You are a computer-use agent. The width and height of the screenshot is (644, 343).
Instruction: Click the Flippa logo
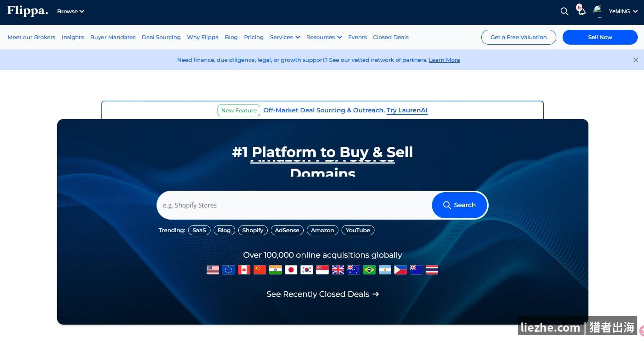click(x=27, y=11)
